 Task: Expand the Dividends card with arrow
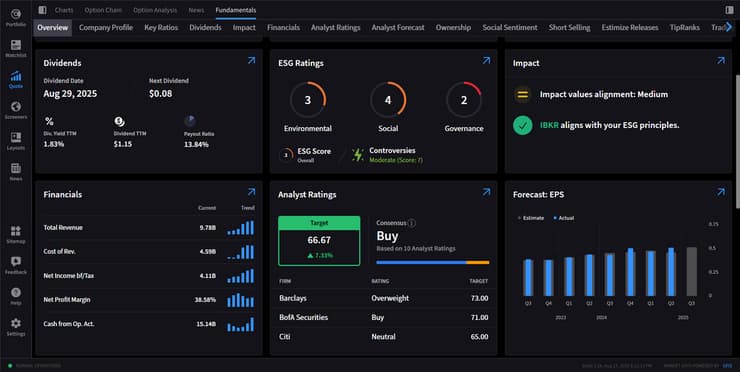point(252,60)
